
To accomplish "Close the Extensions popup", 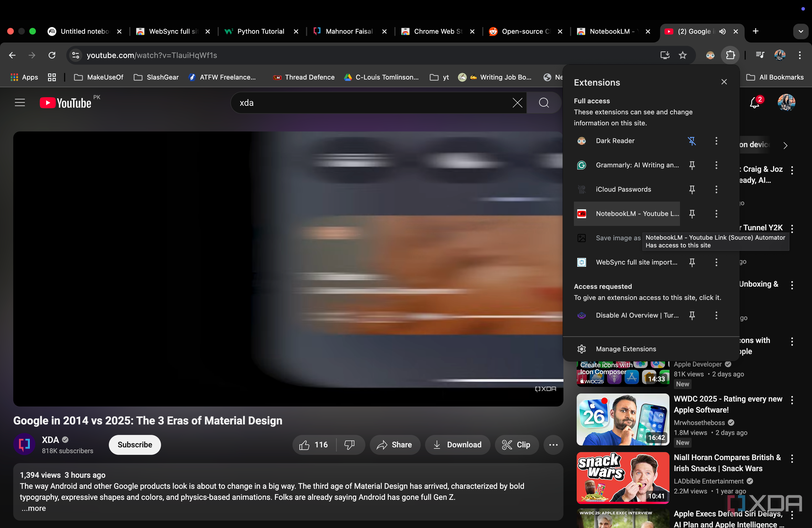I will [x=724, y=82].
